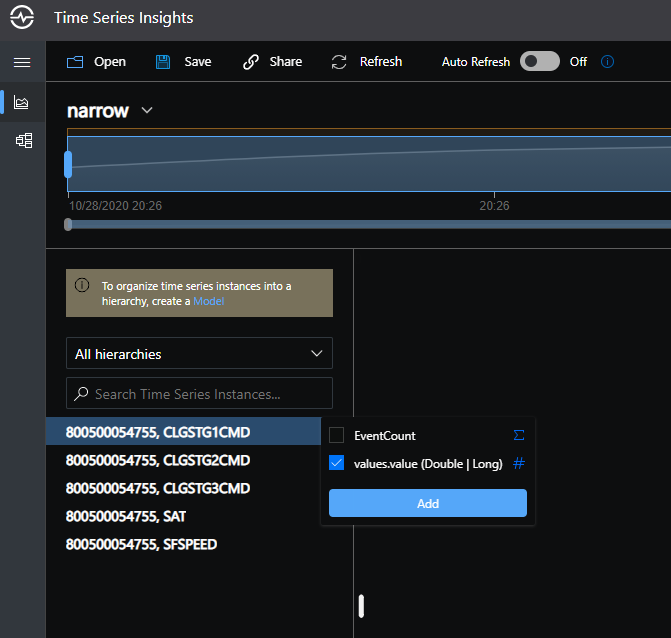Viewport: 671px width, 638px height.
Task: Expand the narrow environment dropdown chevron
Action: (147, 110)
